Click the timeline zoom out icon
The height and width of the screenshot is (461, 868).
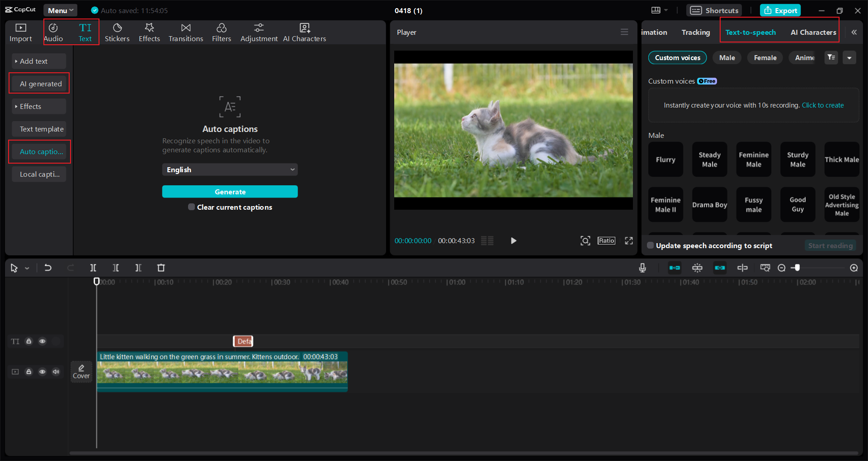coord(782,268)
